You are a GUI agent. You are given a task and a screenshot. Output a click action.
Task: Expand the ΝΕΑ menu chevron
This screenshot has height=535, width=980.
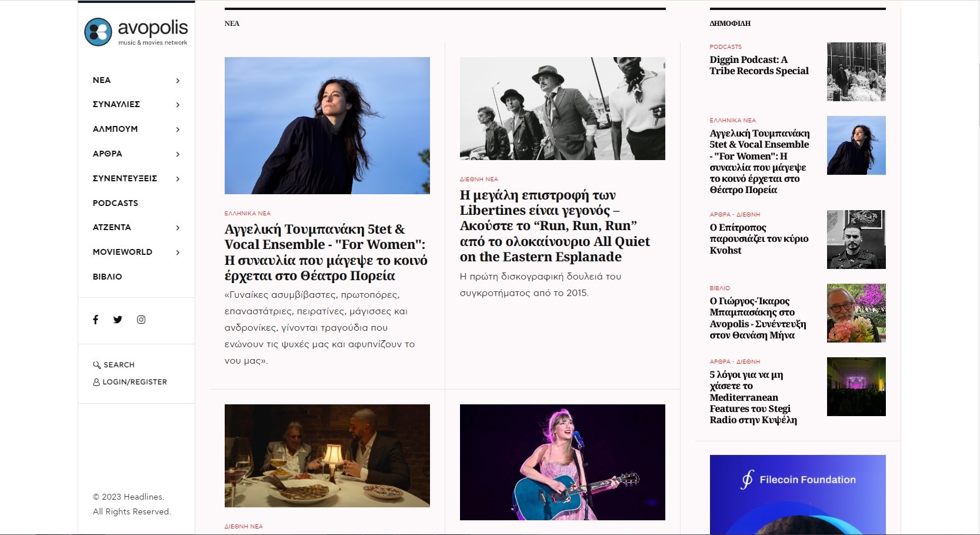pos(178,81)
